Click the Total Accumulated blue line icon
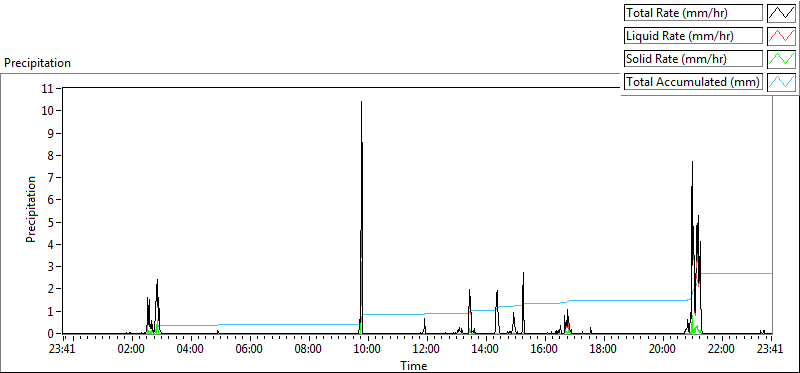The height and width of the screenshot is (373, 800). click(781, 82)
